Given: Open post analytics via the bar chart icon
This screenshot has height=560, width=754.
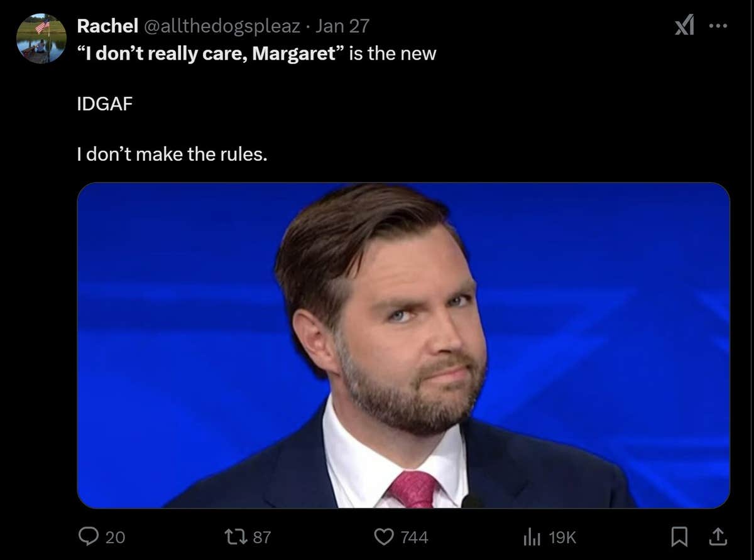Looking at the screenshot, I should [533, 537].
